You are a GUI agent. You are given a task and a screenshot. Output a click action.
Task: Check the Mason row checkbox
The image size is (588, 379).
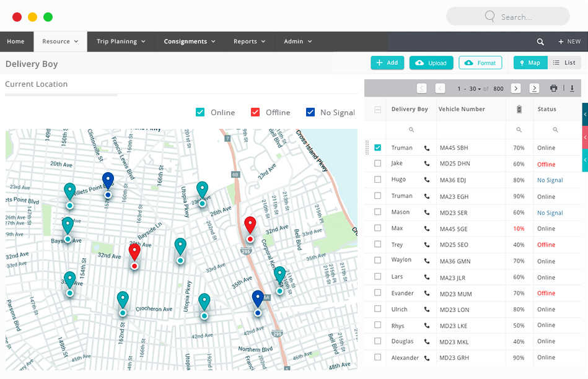377,212
